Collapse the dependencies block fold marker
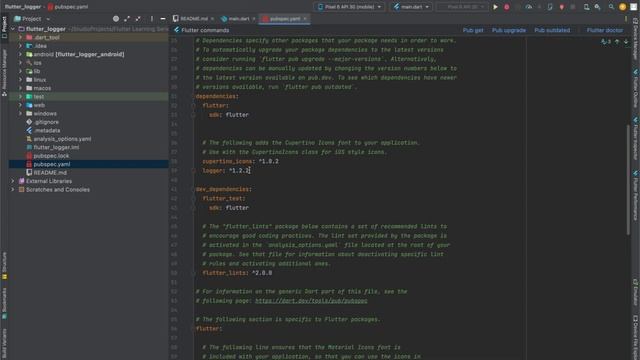The image size is (640, 360). (x=193, y=97)
